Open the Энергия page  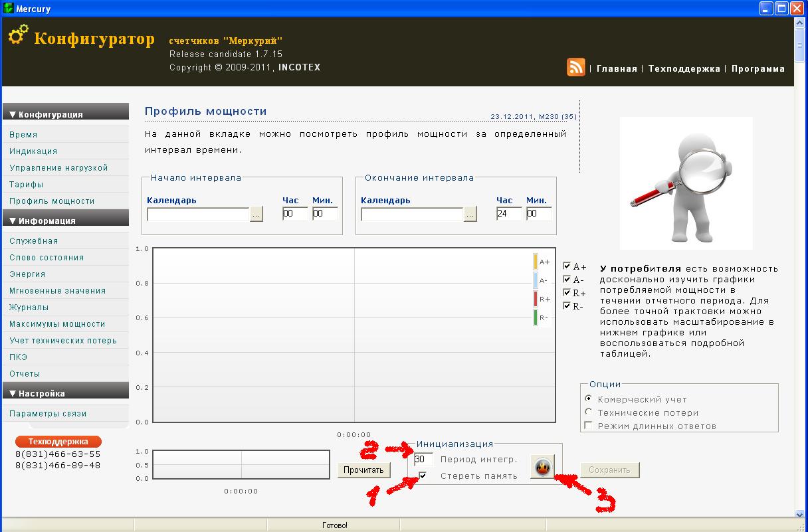[x=27, y=274]
